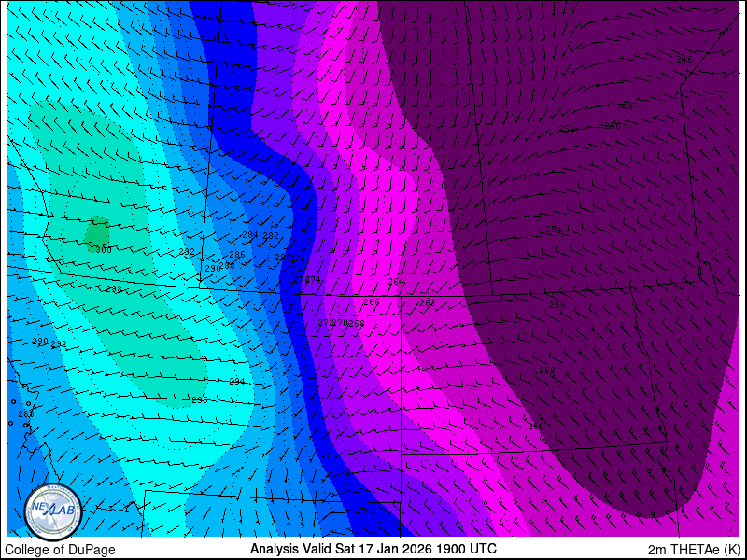Click the 'Analysis Valid Sat 17 Jan 2026 1900 UTC' caption
Screen dimensions: 747x560
click(373, 548)
